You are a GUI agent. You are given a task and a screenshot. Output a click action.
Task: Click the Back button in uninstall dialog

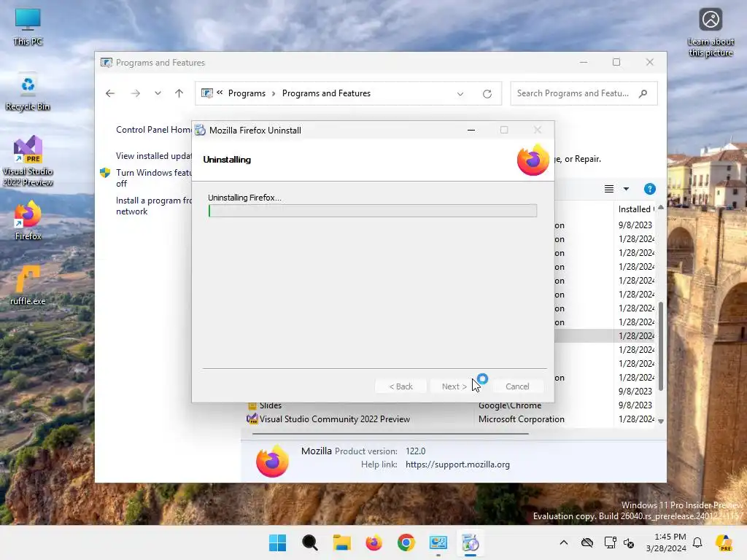point(400,386)
